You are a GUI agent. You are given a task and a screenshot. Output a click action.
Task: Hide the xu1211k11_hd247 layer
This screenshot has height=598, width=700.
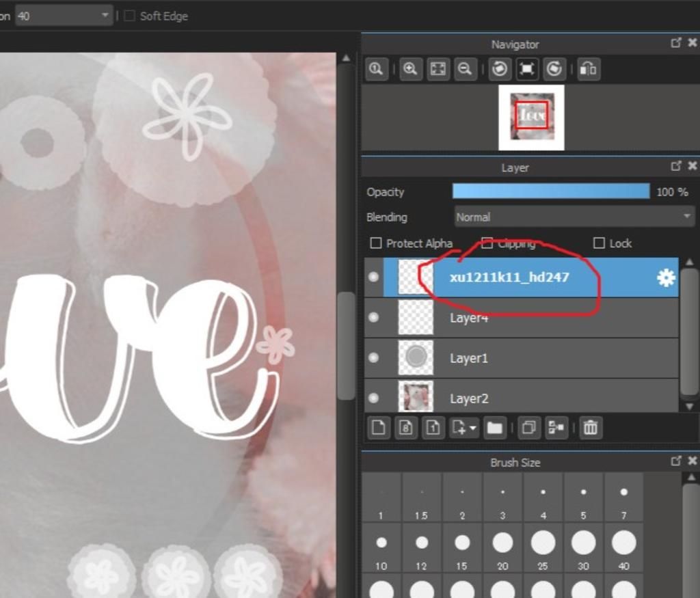click(x=374, y=277)
